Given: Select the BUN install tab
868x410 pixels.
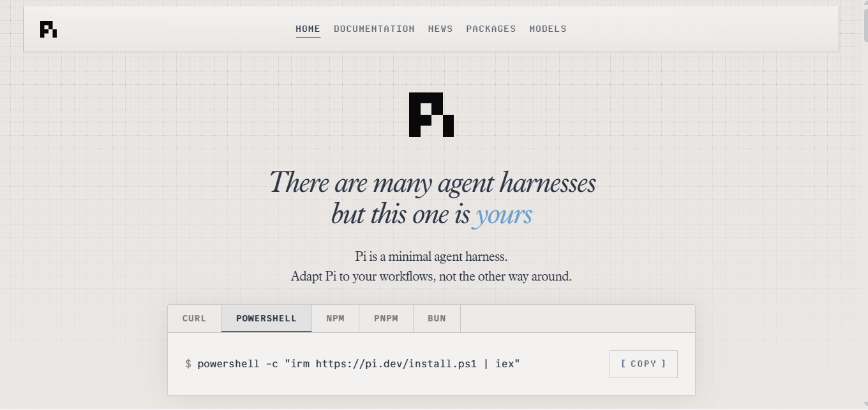Looking at the screenshot, I should (437, 318).
